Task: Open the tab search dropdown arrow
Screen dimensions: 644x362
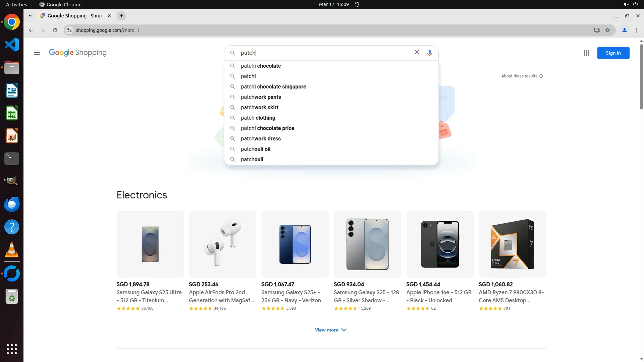Action: point(30,16)
